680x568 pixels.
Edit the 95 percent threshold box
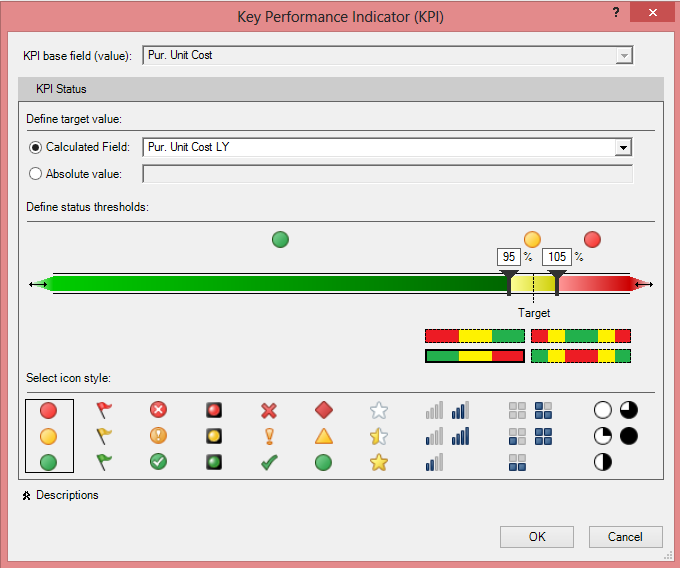(x=509, y=257)
